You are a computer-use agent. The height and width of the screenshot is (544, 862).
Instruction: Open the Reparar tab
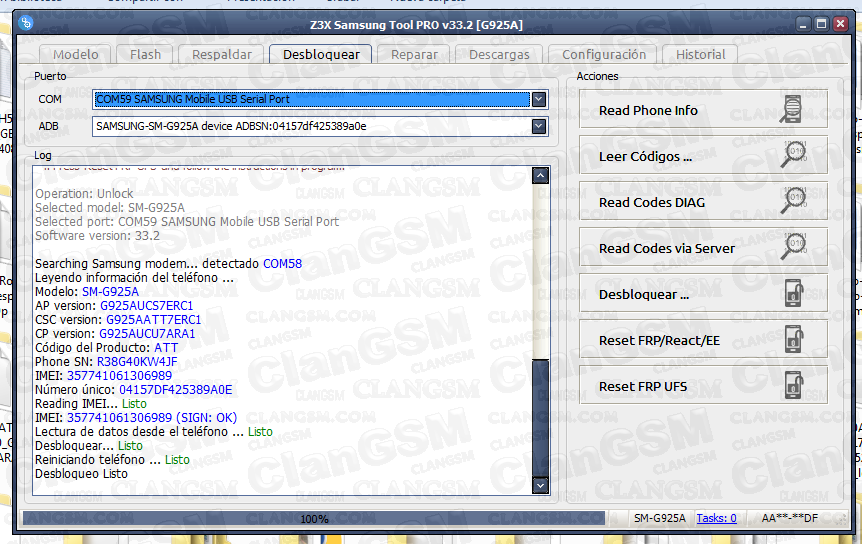click(x=414, y=54)
